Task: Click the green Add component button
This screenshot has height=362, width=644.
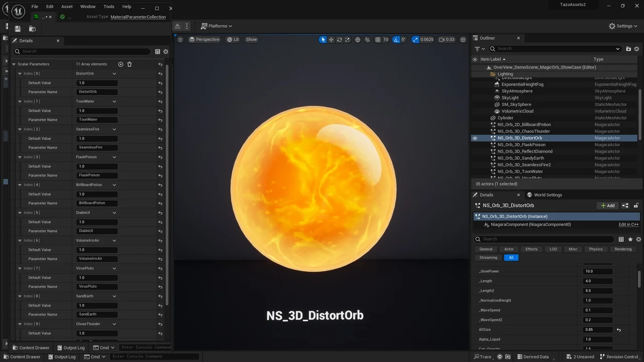Action: (607, 205)
